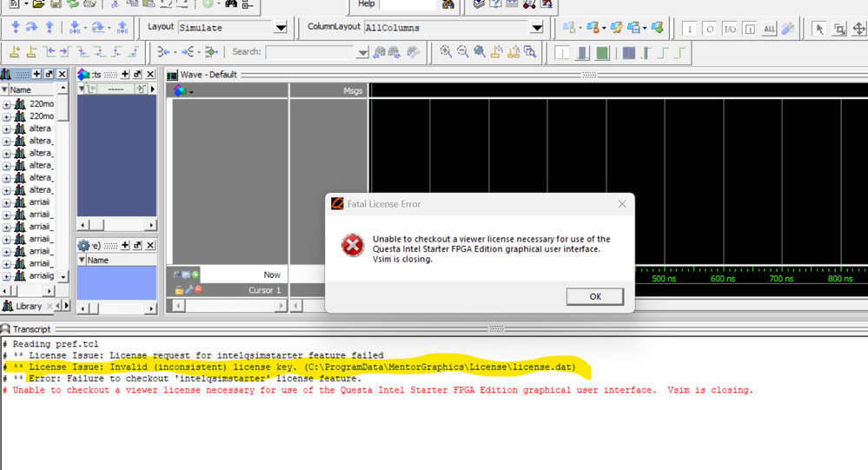Open the Layout Simulate dropdown

[x=281, y=28]
